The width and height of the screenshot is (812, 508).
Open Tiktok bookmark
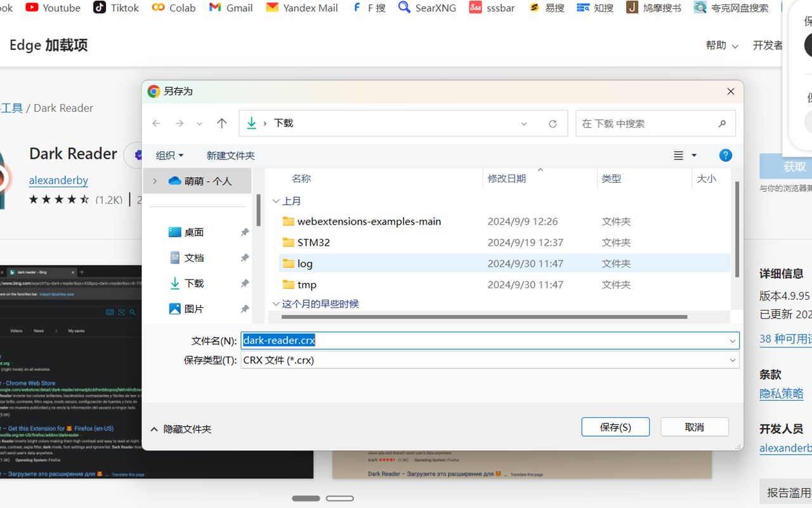point(116,8)
